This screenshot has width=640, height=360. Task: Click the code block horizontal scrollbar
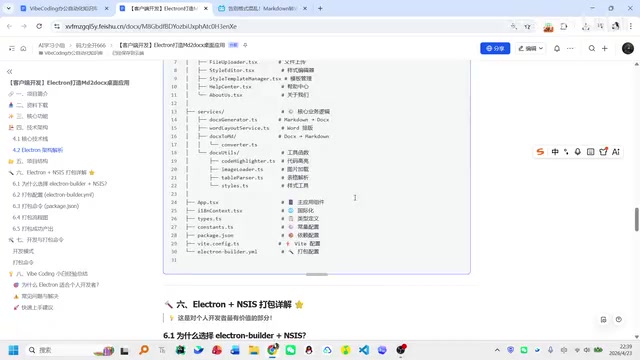pyautogui.click(x=317, y=274)
